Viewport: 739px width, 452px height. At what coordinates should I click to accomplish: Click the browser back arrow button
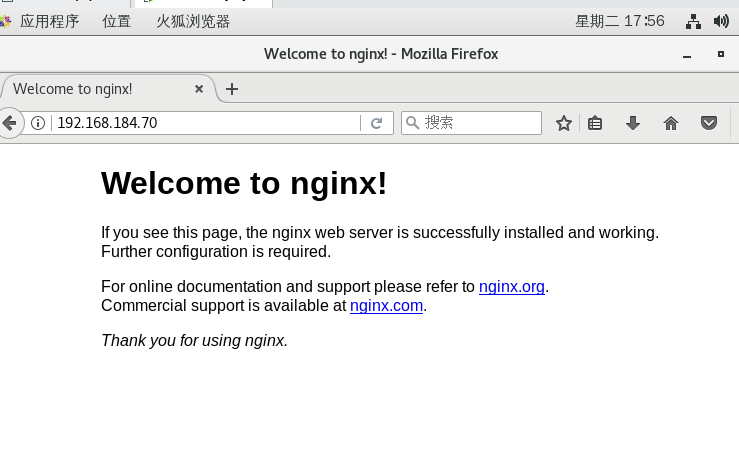(x=9, y=123)
